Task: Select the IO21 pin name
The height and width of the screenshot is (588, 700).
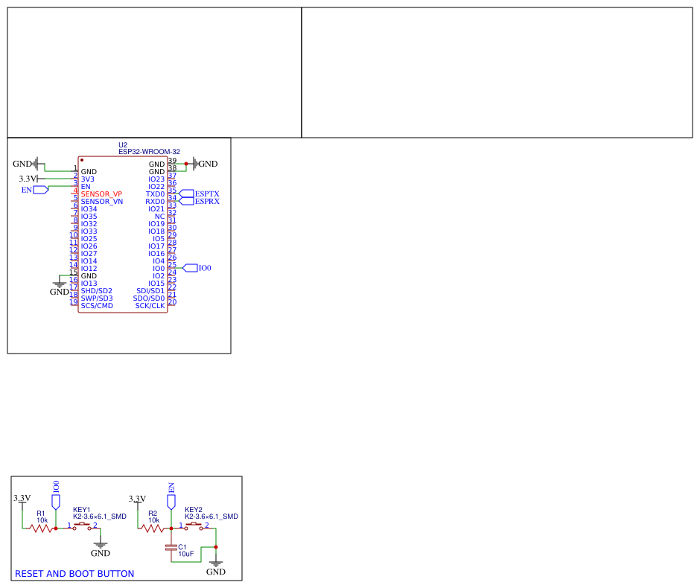Action: click(156, 209)
